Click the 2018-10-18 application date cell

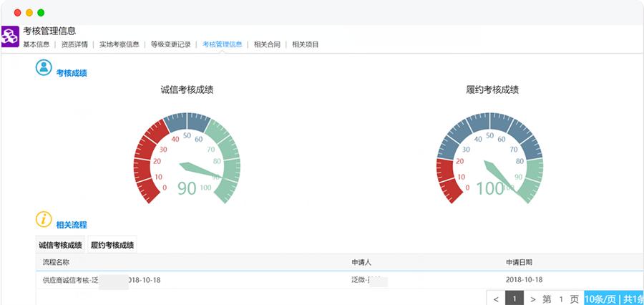pyautogui.click(x=524, y=280)
